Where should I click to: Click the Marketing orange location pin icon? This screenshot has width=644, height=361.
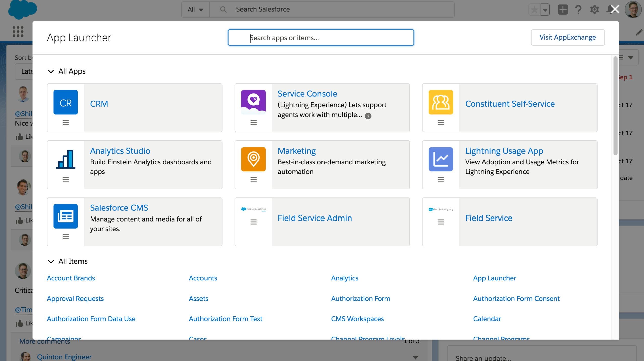click(253, 159)
